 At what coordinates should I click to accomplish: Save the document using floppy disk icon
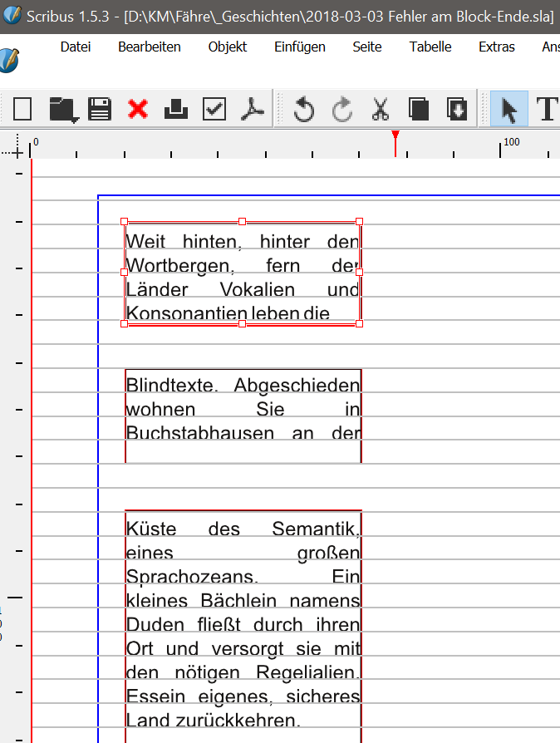coord(101,109)
